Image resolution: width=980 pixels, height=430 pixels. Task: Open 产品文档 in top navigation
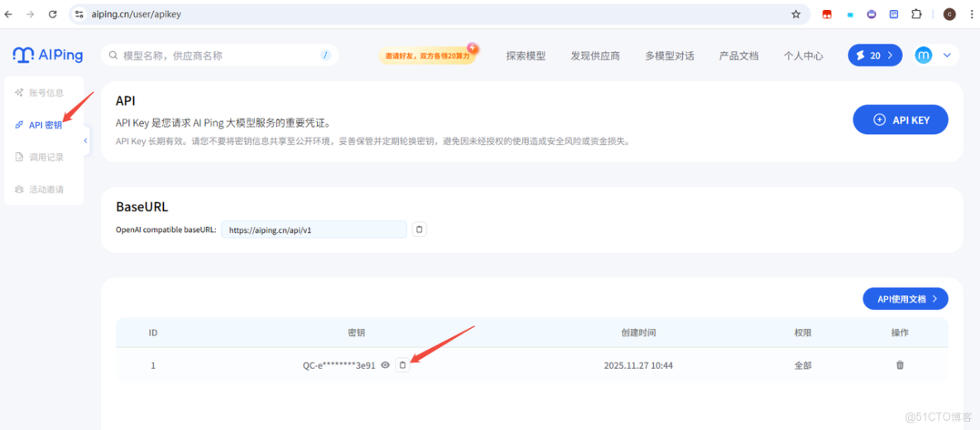point(739,56)
